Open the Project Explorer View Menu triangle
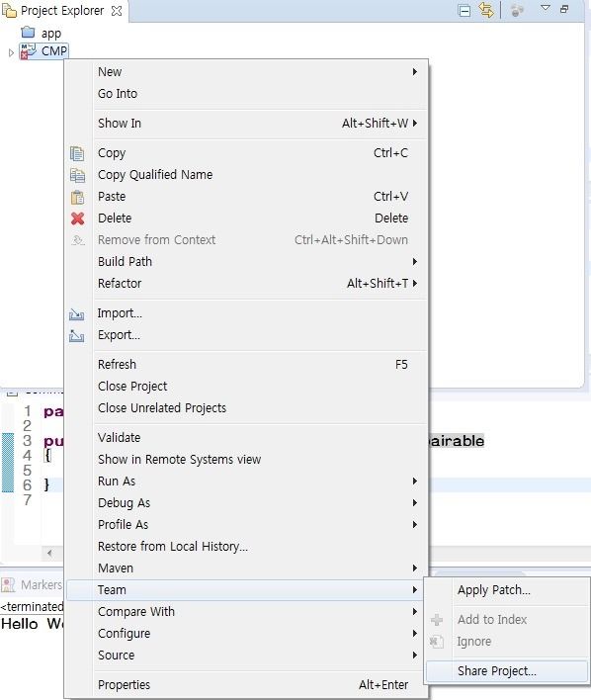 (x=545, y=8)
